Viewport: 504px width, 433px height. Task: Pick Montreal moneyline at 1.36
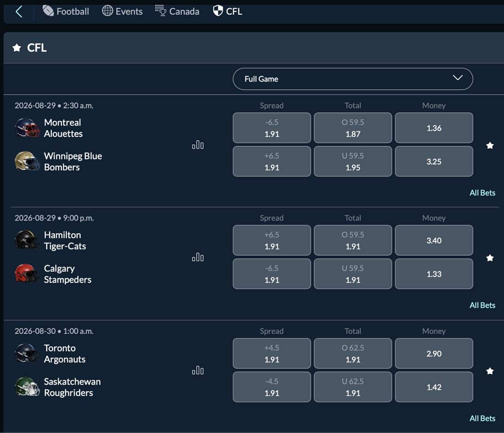pos(433,128)
